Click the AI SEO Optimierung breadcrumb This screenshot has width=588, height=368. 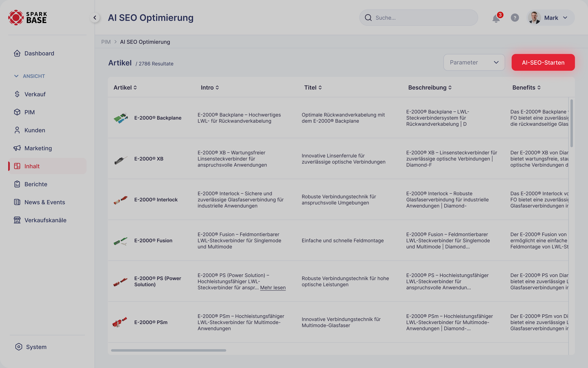pos(145,42)
